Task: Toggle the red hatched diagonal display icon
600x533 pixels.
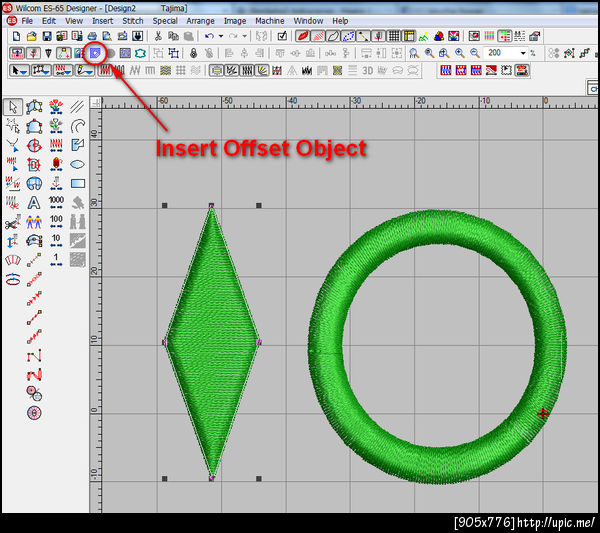Action: click(318, 36)
